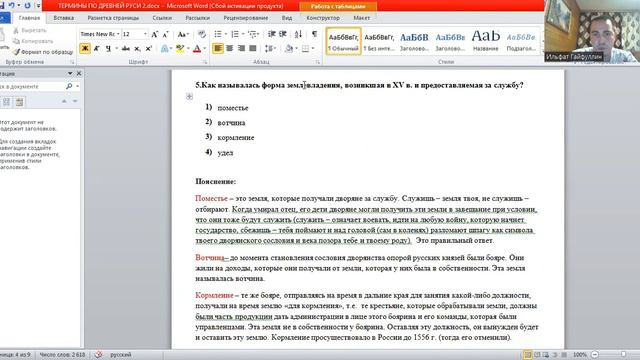
Task: Click the Text Effects icon
Action: point(164,49)
